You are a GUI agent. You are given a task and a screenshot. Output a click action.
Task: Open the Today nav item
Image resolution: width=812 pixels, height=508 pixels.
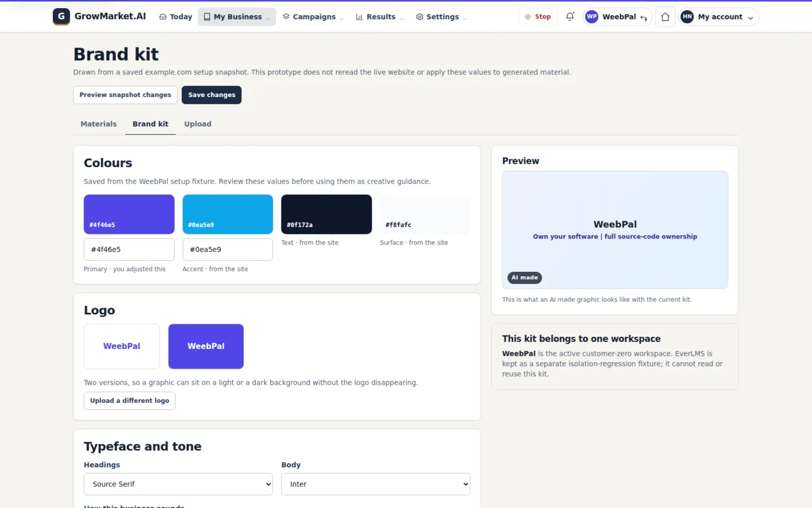[x=176, y=17]
